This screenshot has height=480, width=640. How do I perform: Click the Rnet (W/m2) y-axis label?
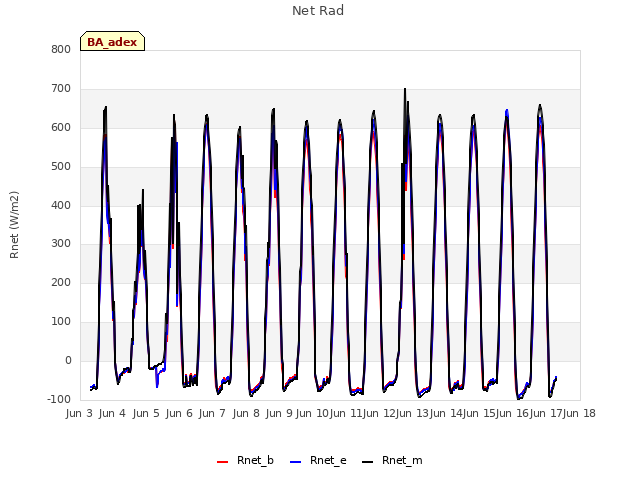point(14,225)
